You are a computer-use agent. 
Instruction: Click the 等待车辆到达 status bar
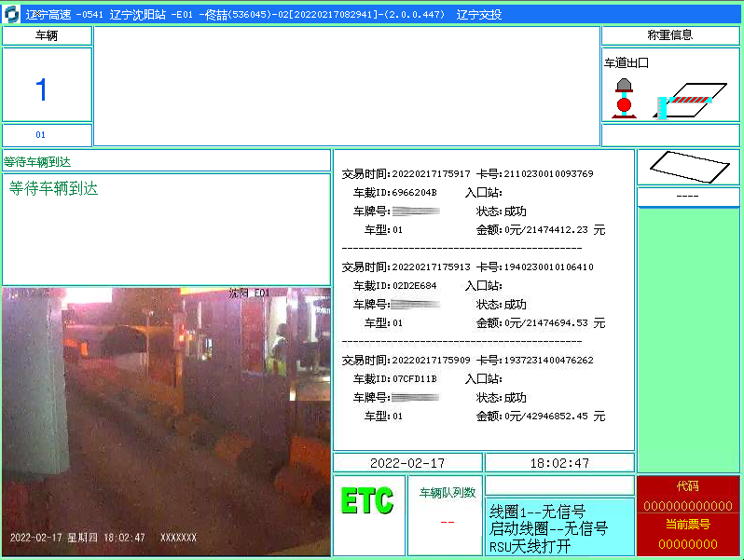(166, 161)
